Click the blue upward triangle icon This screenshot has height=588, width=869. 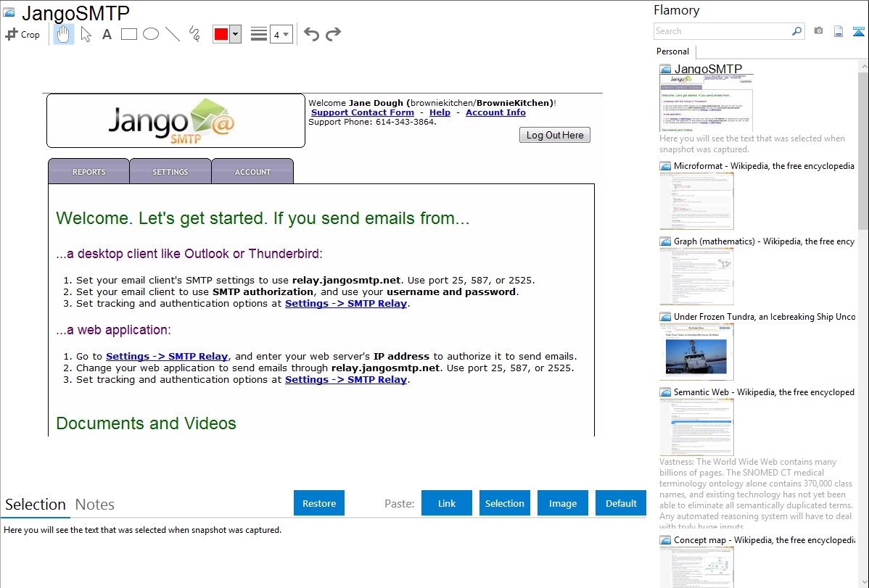pos(858,31)
